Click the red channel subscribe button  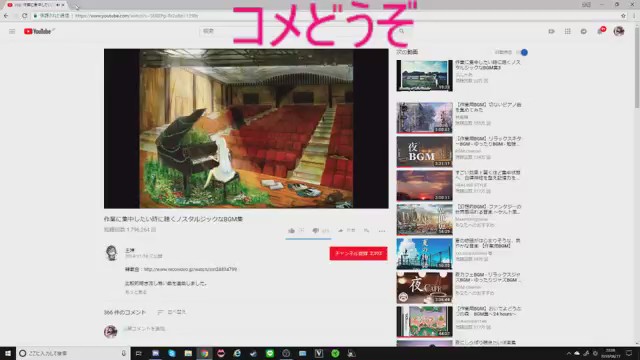[x=358, y=253]
